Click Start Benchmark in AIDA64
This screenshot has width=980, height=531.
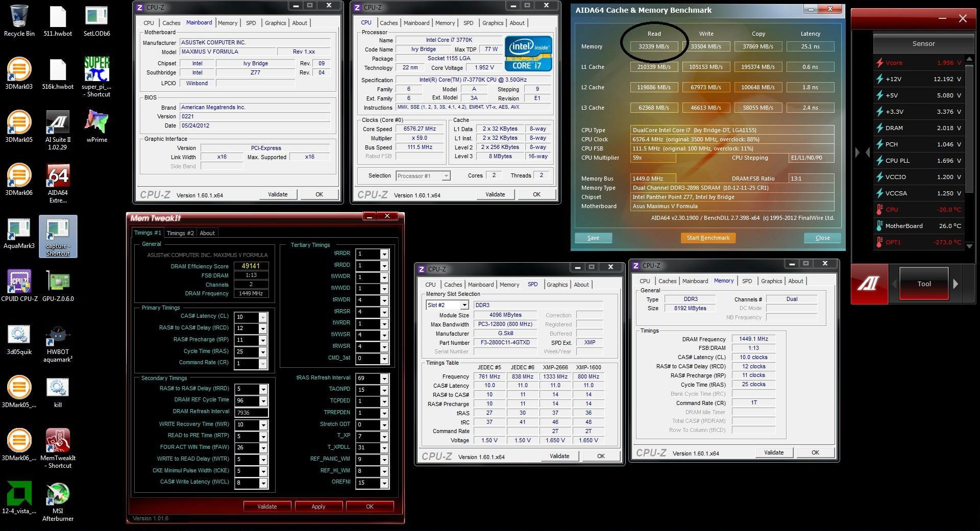[x=708, y=238]
